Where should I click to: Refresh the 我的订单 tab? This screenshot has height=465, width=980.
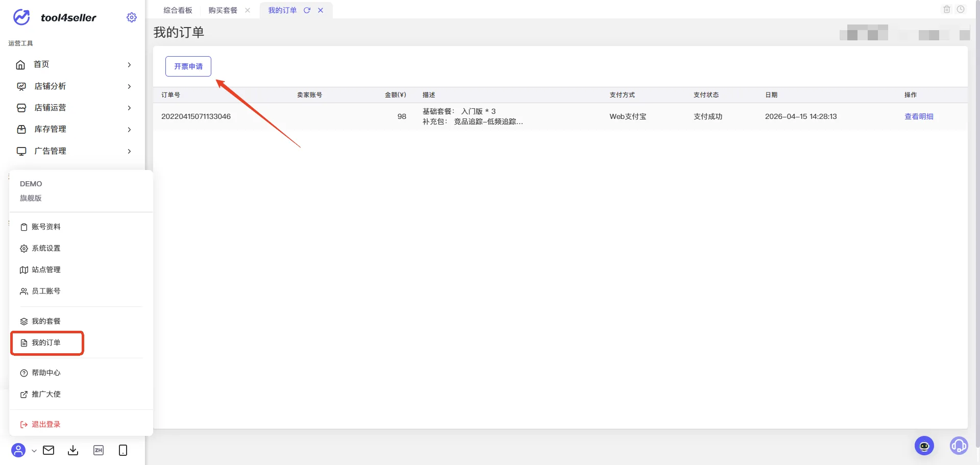tap(307, 10)
